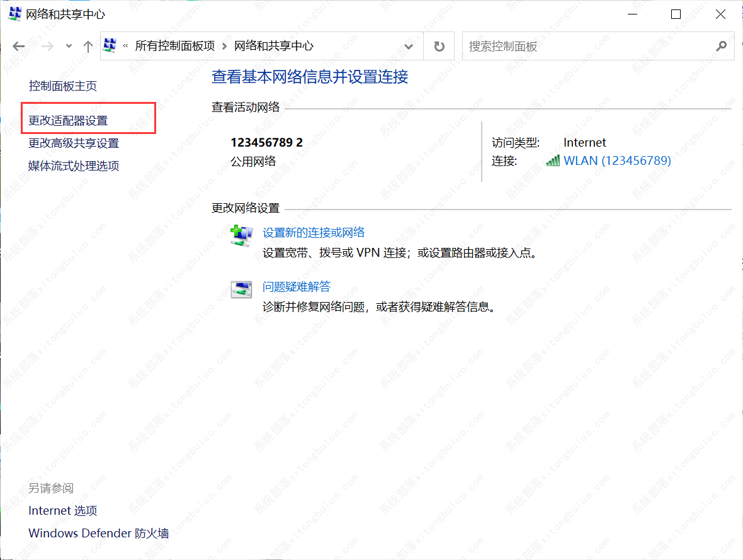Viewport: 743px width, 560px height.
Task: Click the Wi-Fi signal strength icon
Action: coord(552,160)
